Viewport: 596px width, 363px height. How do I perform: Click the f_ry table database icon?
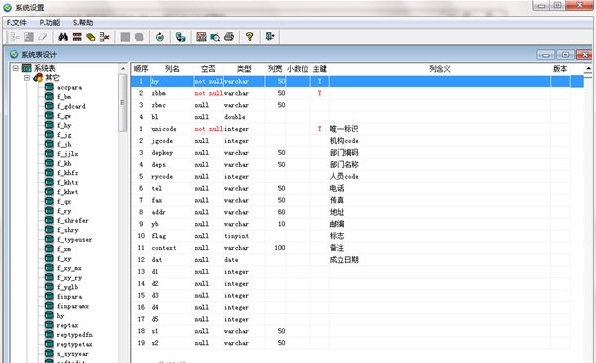tap(49, 211)
